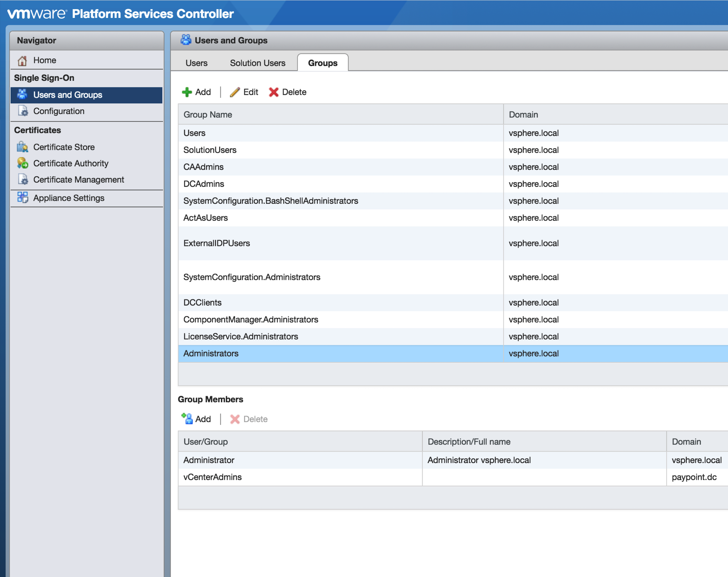Click the green plus Add group icon
728x577 pixels.
[x=187, y=92]
